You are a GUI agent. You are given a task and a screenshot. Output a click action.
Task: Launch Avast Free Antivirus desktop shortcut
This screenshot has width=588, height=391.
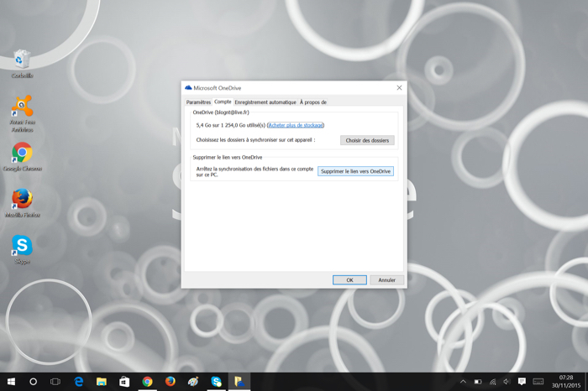click(22, 107)
